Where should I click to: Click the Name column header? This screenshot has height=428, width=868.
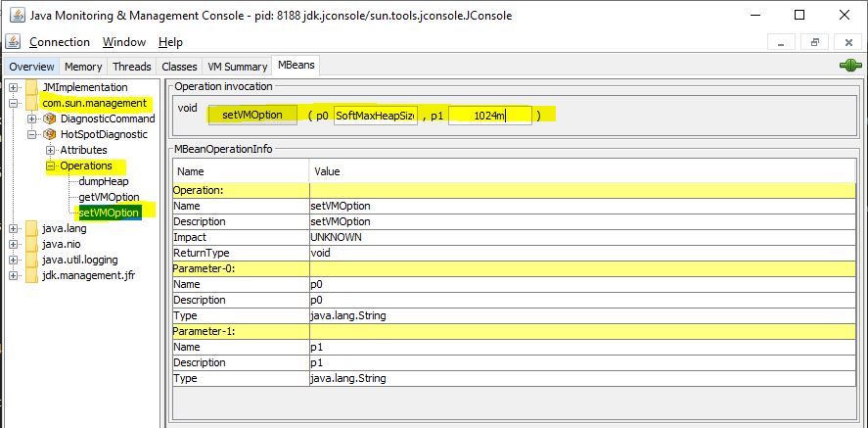click(x=241, y=171)
